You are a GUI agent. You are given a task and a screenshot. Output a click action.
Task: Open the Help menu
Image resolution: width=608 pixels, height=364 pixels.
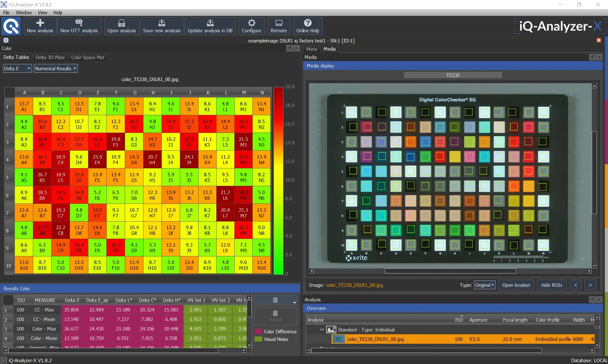[x=58, y=13]
